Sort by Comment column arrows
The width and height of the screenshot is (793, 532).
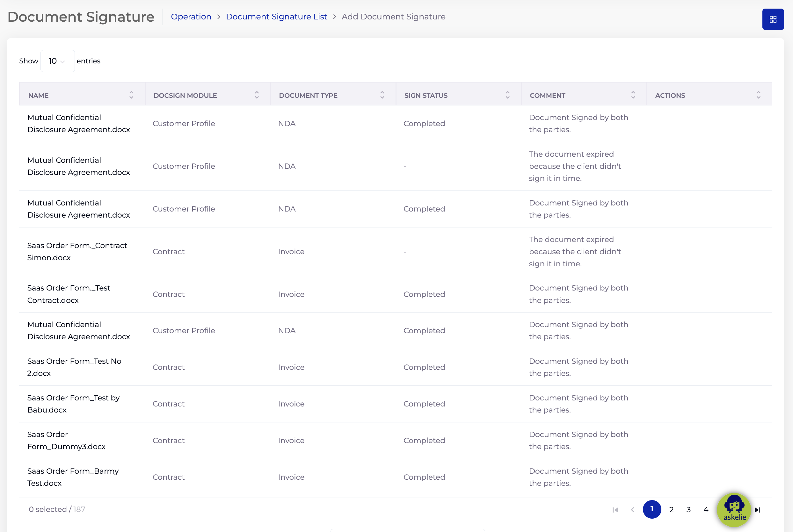pyautogui.click(x=633, y=95)
